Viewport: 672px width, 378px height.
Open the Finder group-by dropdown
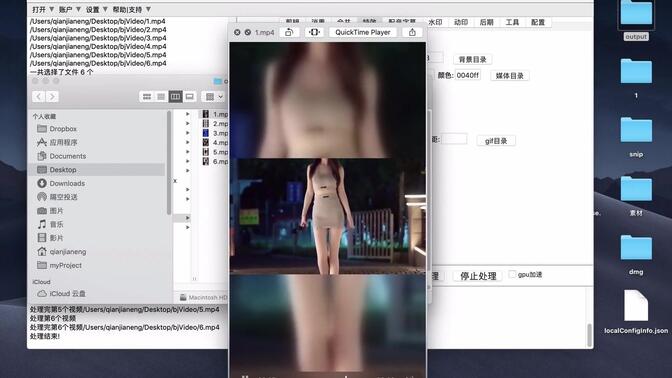pos(214,96)
